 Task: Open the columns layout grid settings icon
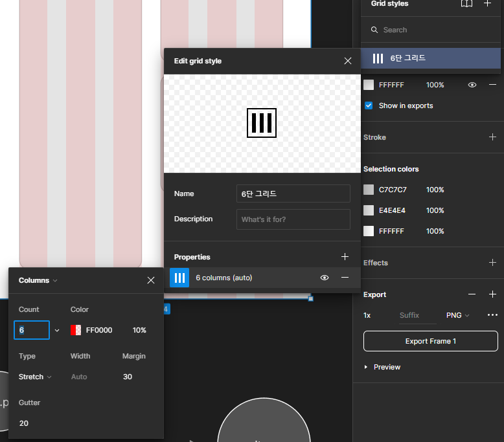pos(179,278)
